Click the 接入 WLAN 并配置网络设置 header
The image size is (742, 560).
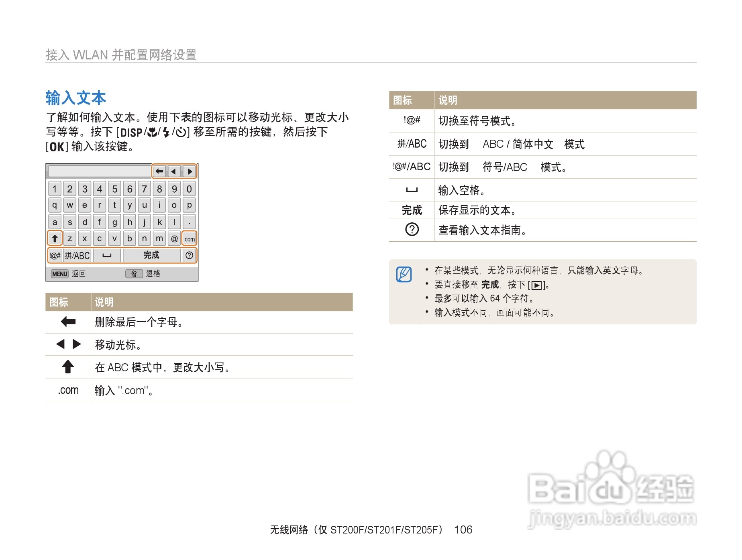click(121, 55)
